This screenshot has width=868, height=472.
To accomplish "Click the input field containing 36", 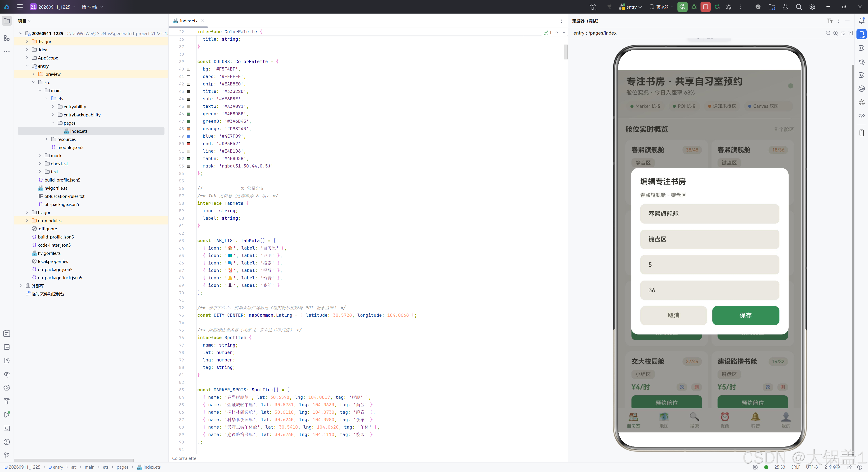I will tap(710, 290).
